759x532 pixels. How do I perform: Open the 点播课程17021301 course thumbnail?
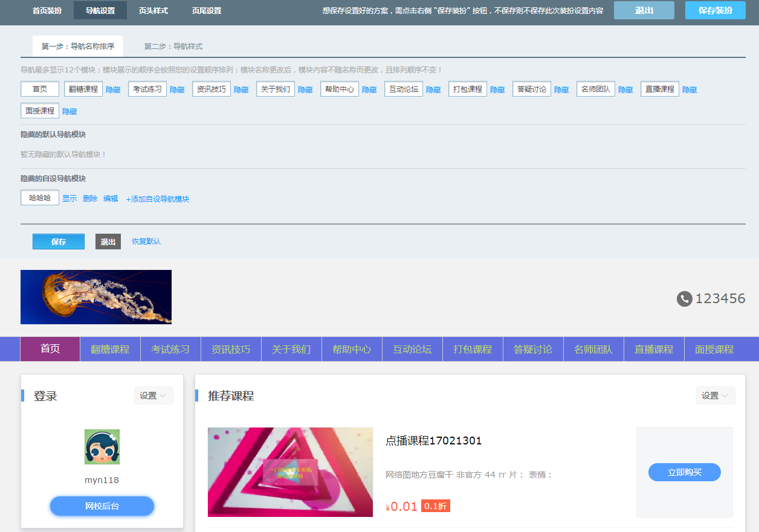(290, 472)
